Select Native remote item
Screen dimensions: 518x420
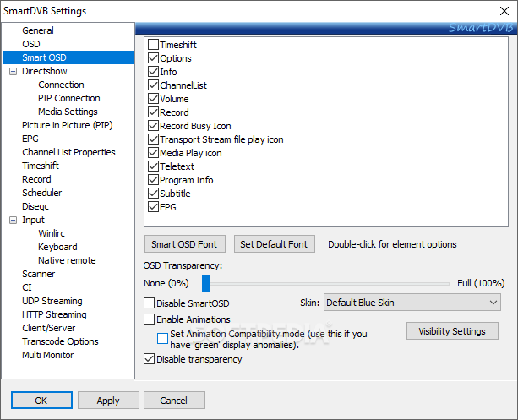tap(67, 260)
